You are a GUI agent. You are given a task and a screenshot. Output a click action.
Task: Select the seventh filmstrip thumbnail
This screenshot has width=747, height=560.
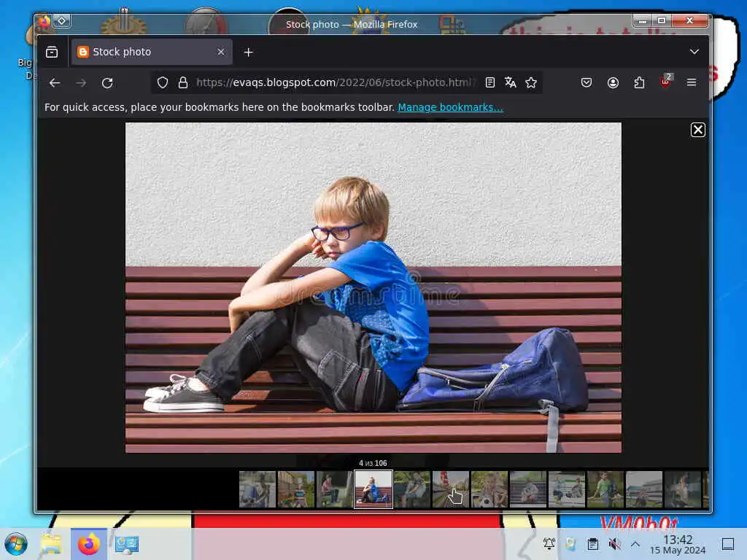489,489
